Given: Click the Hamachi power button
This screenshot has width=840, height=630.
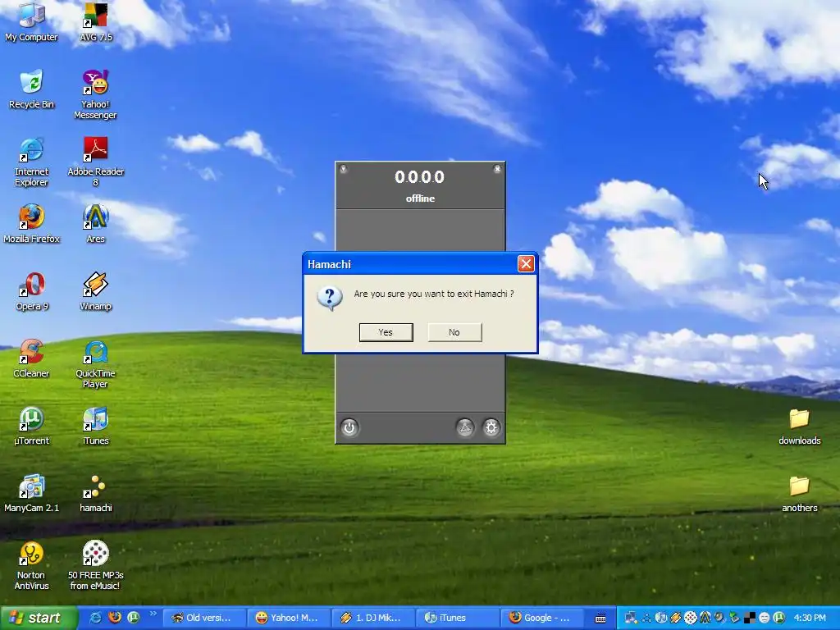Looking at the screenshot, I should pos(349,427).
